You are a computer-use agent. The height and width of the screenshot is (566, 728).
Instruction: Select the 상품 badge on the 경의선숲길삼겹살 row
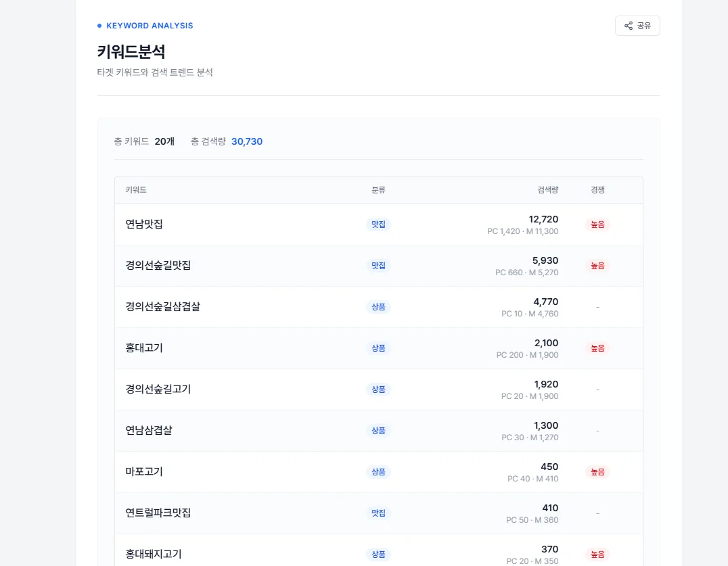tap(378, 306)
